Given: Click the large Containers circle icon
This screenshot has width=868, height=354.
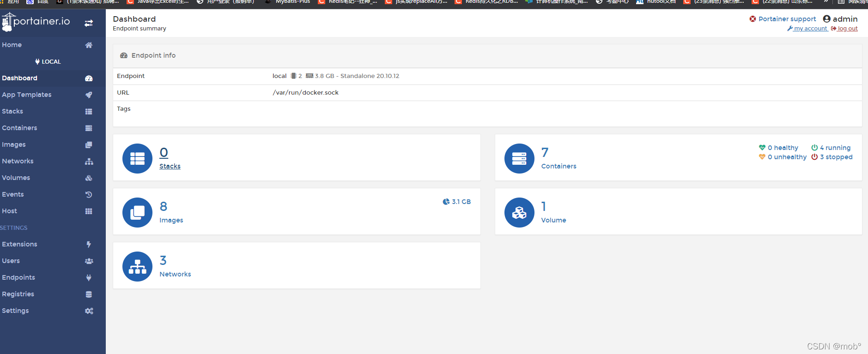Looking at the screenshot, I should 519,158.
